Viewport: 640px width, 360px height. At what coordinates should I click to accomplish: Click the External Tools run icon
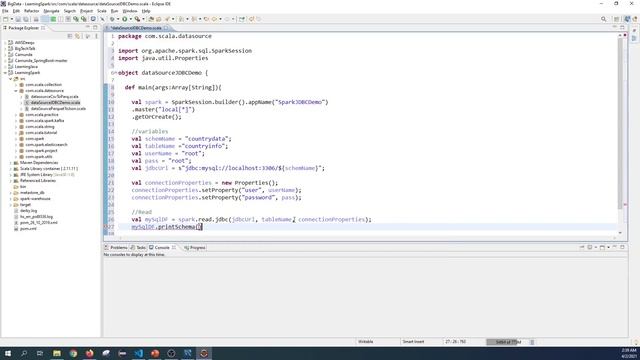point(138,19)
